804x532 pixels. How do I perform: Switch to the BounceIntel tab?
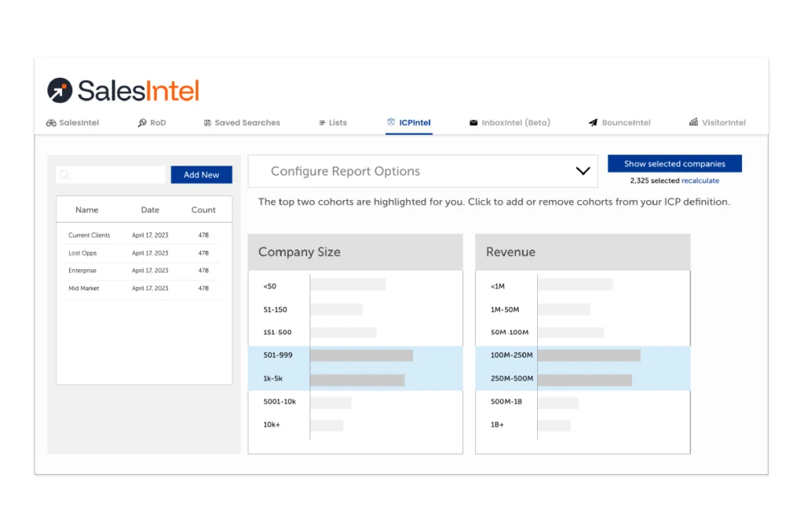(619, 122)
